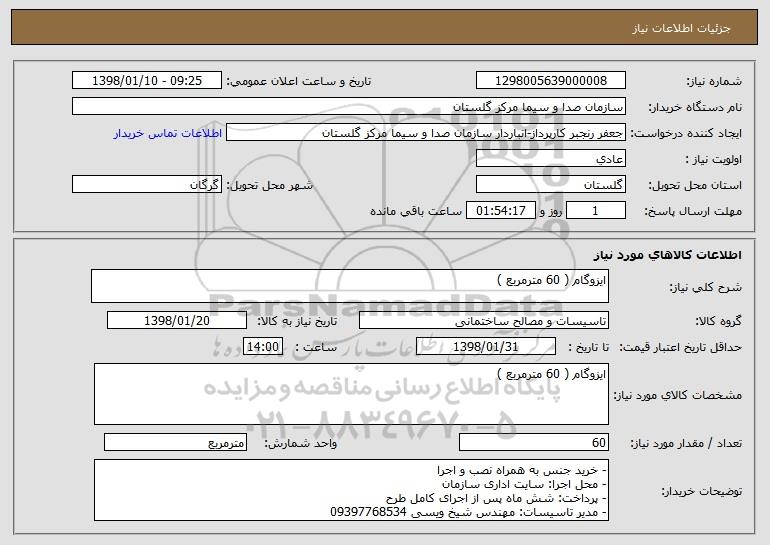
Task: Click the price validity date 1398/01/31
Action: tap(486, 347)
